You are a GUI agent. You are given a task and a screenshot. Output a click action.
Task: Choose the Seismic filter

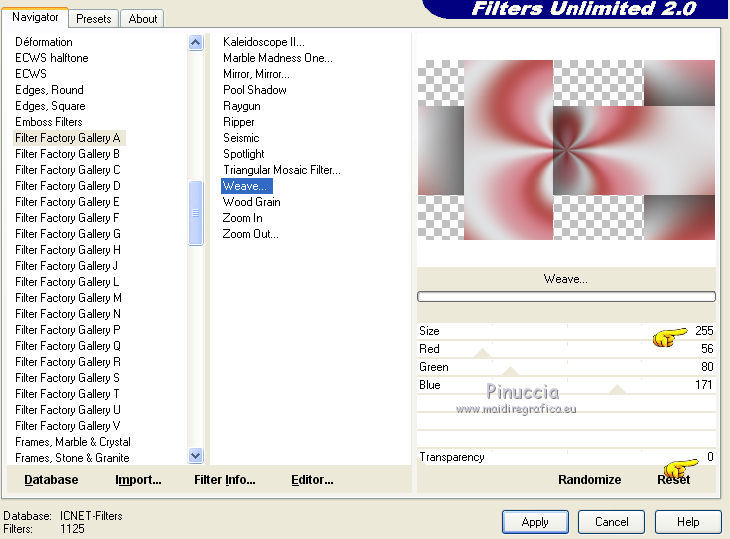click(241, 138)
